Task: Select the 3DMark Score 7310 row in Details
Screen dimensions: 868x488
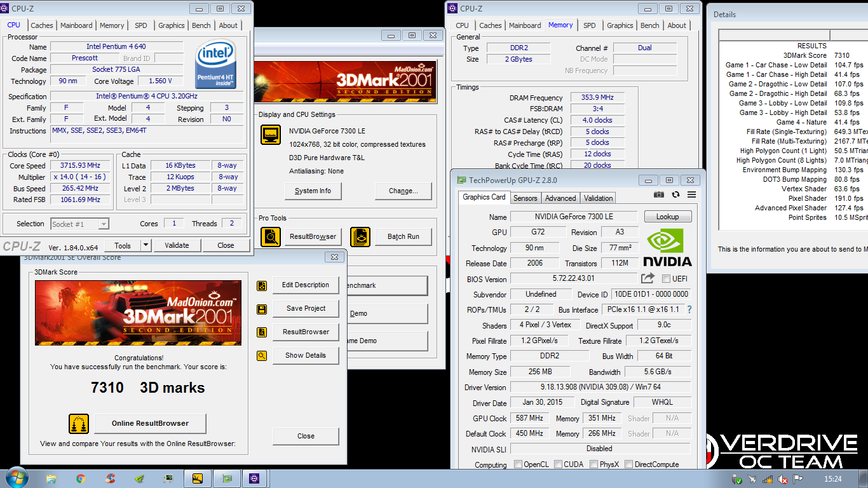Action: tap(793, 55)
